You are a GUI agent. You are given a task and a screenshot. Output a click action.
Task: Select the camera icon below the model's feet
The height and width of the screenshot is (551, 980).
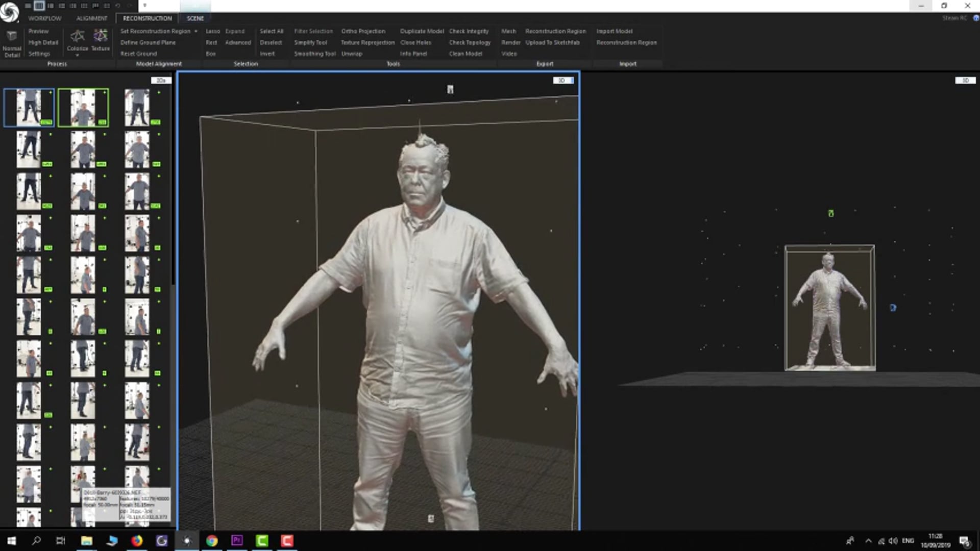[431, 518]
